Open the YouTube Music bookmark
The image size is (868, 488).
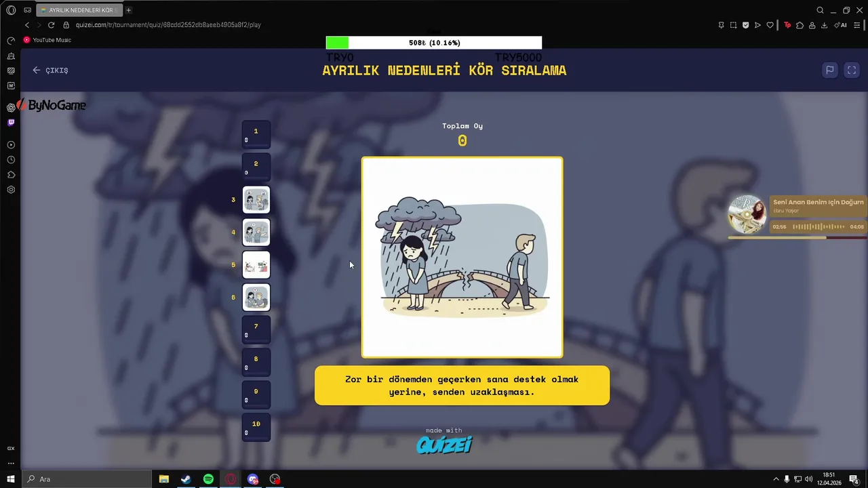[47, 40]
